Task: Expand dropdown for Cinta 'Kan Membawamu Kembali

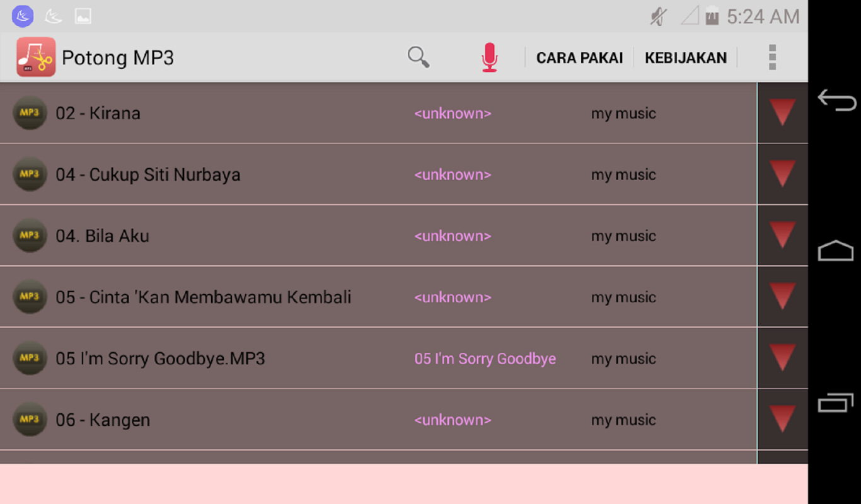Action: pos(782,297)
